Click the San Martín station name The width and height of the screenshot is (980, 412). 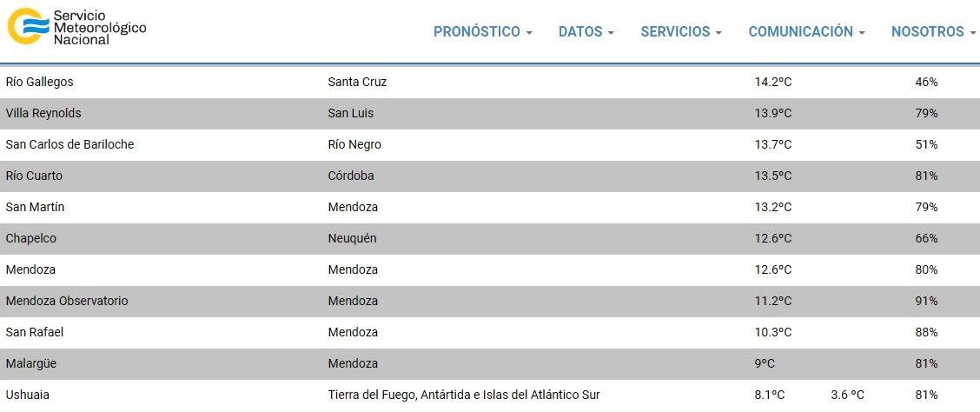[35, 207]
